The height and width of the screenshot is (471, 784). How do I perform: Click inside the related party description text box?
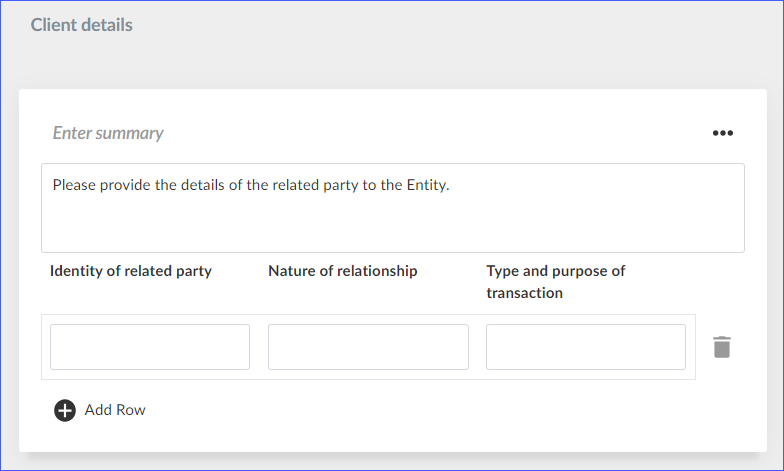392,208
